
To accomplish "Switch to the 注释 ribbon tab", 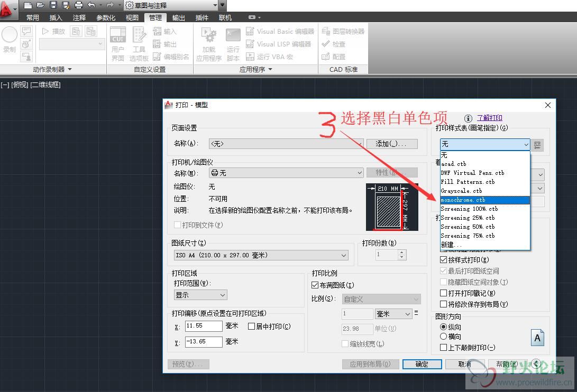I will tap(79, 17).
